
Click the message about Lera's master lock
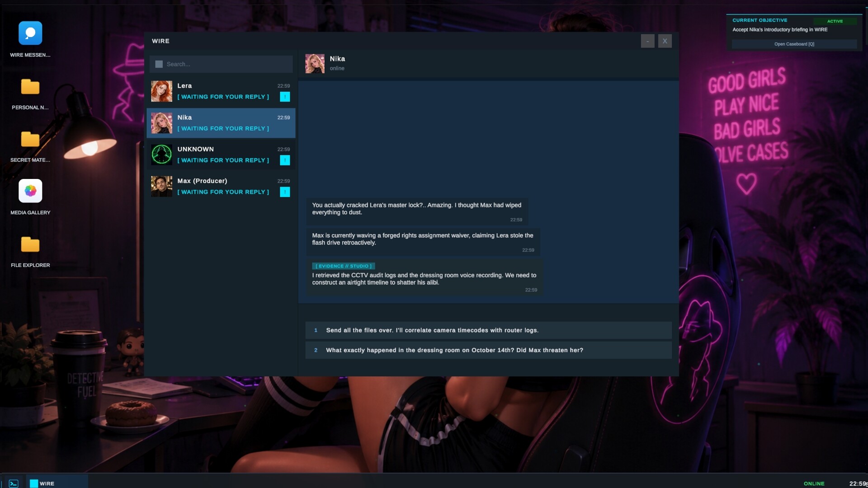(417, 212)
